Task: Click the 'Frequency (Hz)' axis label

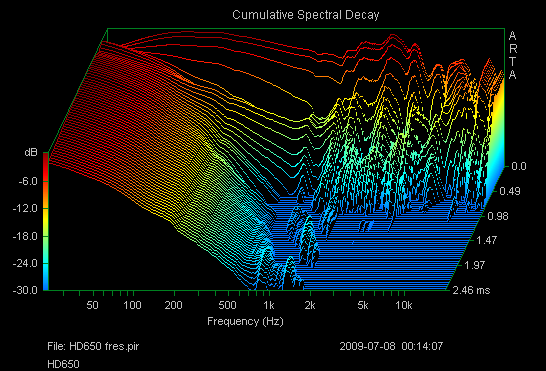Action: (x=245, y=321)
